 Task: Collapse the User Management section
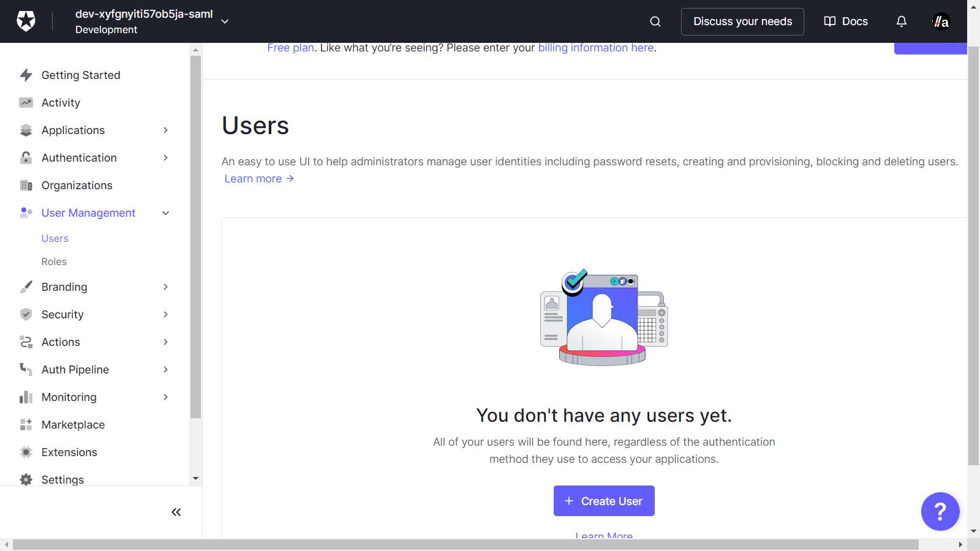point(165,213)
